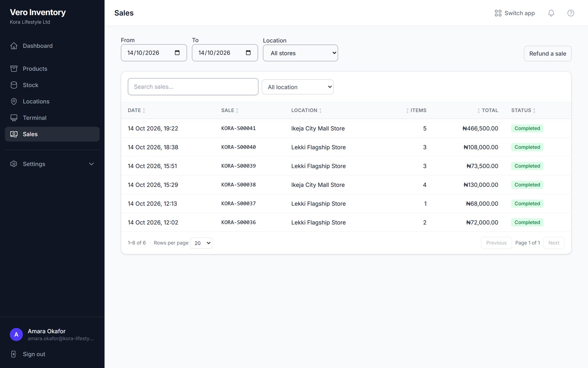Open Terminal from the sidebar
588x368 pixels.
click(x=52, y=118)
